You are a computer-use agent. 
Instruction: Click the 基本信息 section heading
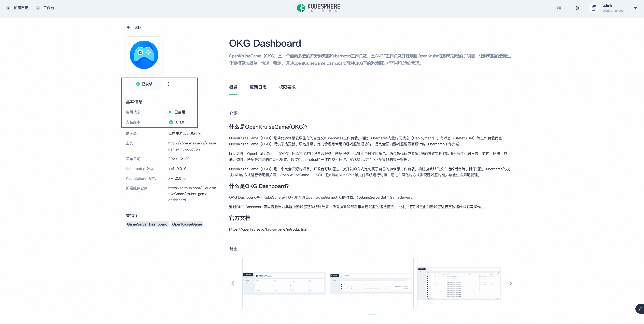pos(134,102)
